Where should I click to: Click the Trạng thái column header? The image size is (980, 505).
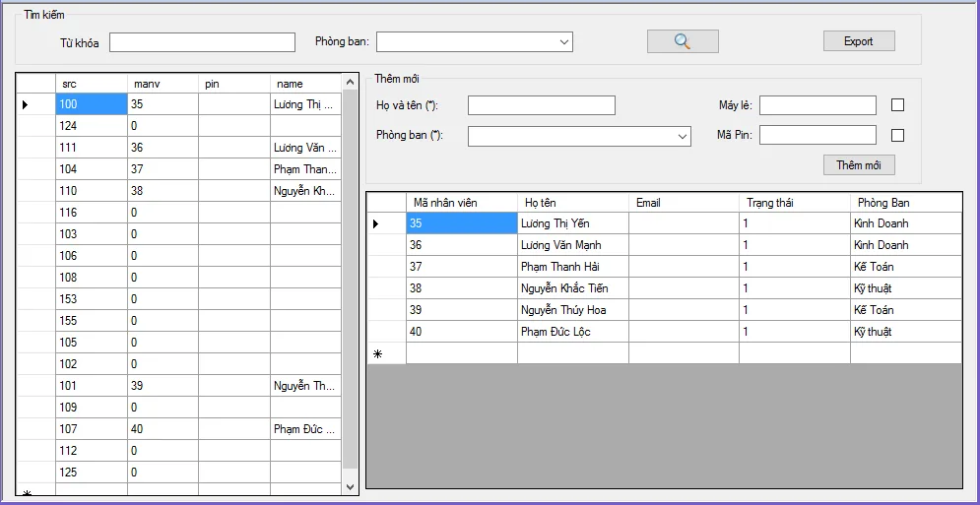793,203
